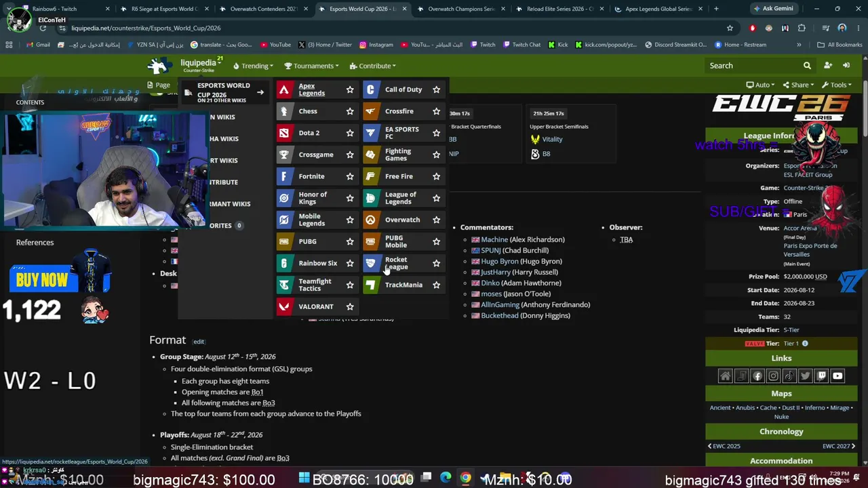868x488 pixels.
Task: Open the Fortnite wiki logo icon
Action: point(285,176)
